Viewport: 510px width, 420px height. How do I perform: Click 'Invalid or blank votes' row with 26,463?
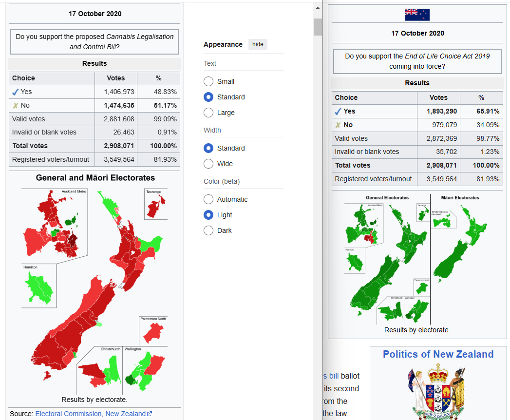pos(94,133)
